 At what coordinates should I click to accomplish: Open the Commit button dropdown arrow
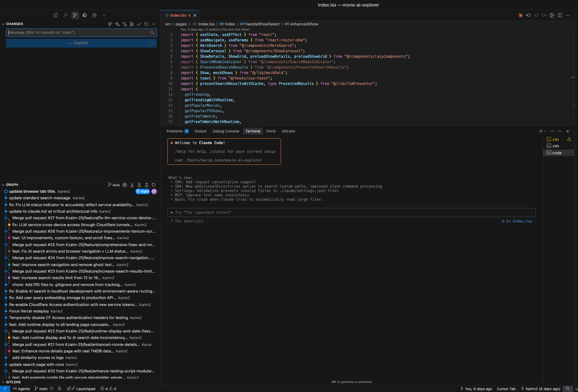click(153, 43)
